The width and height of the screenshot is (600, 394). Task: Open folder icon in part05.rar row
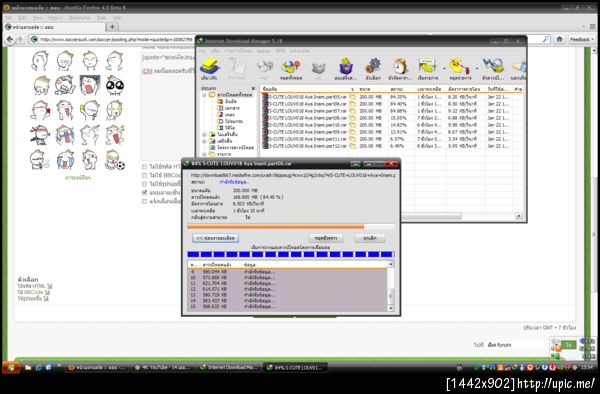352,97
